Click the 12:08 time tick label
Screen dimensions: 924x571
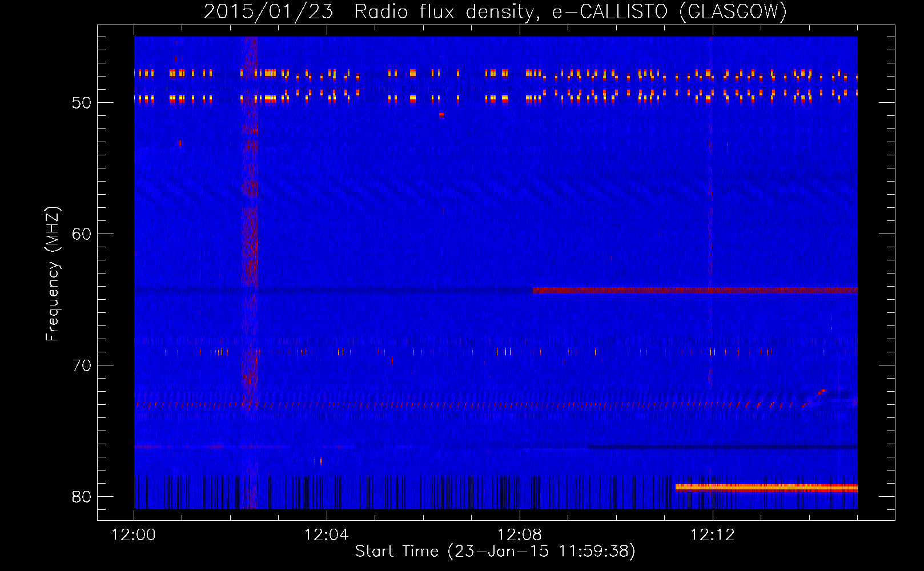[x=519, y=535]
